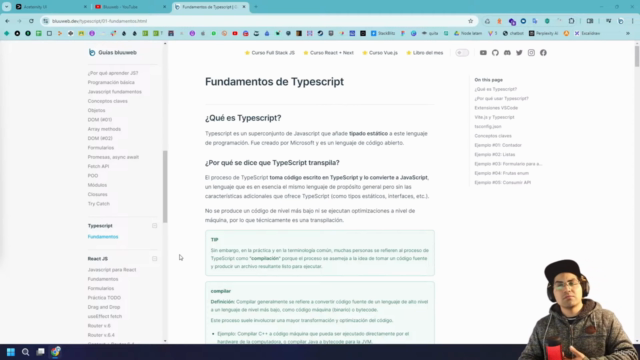Jump to Ejemplo #05: Consumir API
Viewport: 640px width, 360px height.
pos(502,182)
